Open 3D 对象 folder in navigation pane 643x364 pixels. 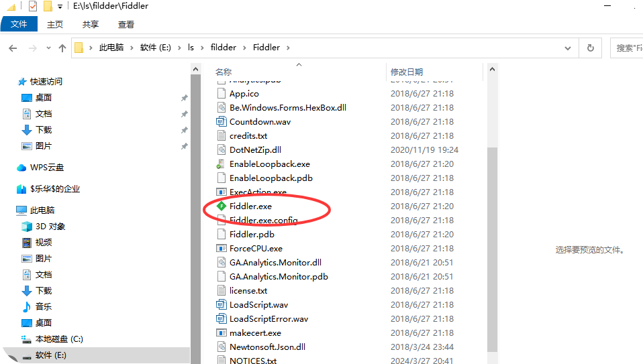tap(50, 227)
